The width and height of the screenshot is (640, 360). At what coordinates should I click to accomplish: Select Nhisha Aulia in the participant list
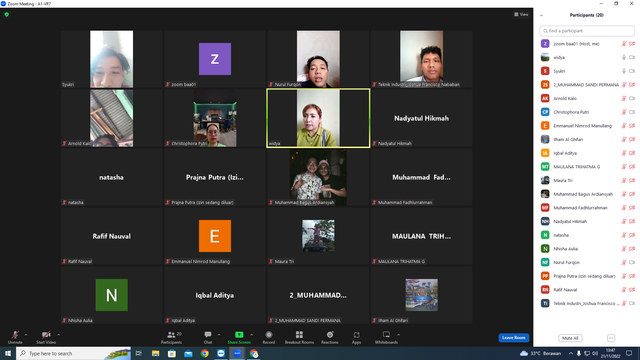tap(587, 249)
